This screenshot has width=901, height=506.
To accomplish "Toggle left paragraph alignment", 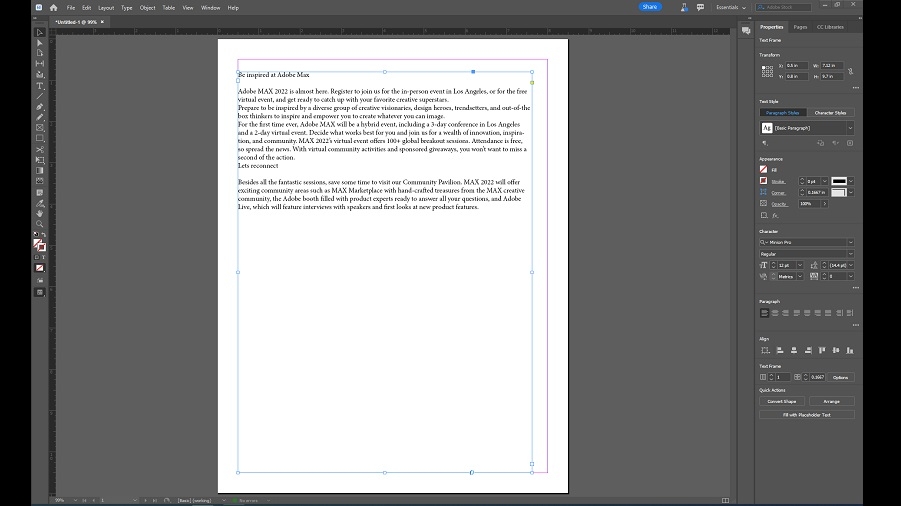I will click(x=764, y=313).
